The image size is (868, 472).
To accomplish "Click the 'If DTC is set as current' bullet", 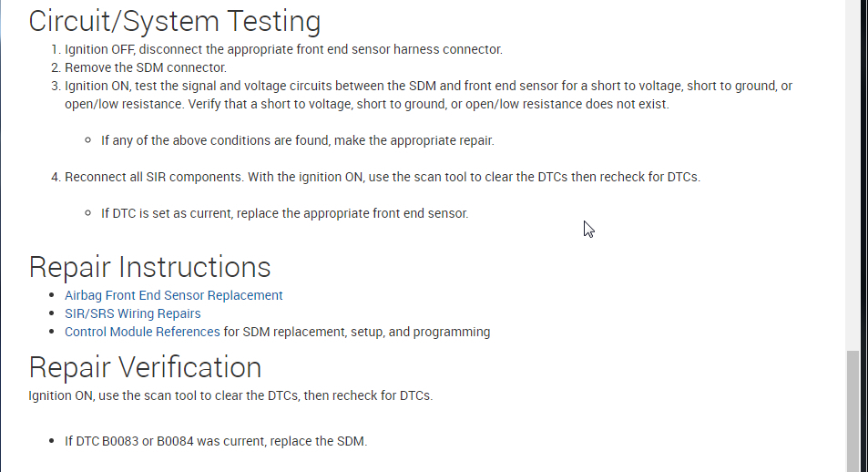I will click(x=284, y=213).
